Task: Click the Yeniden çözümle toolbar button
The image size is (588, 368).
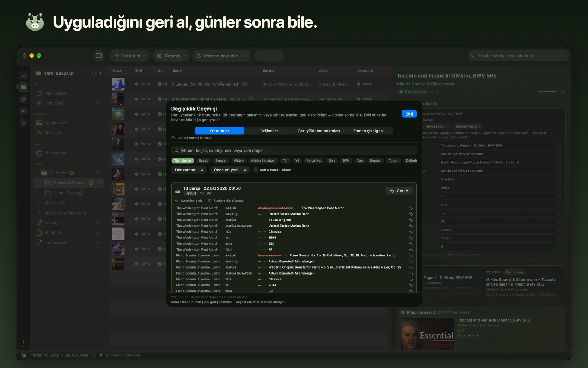Action: 217,56
